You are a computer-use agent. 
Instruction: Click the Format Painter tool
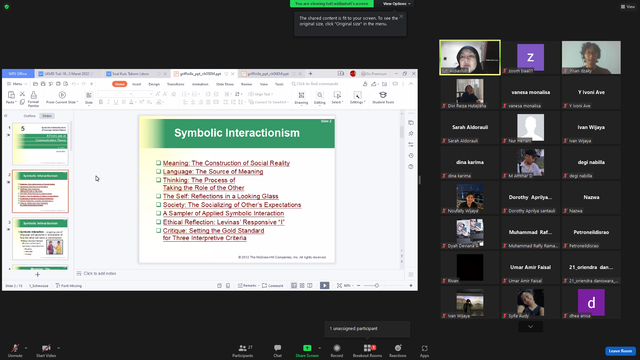[x=33, y=99]
